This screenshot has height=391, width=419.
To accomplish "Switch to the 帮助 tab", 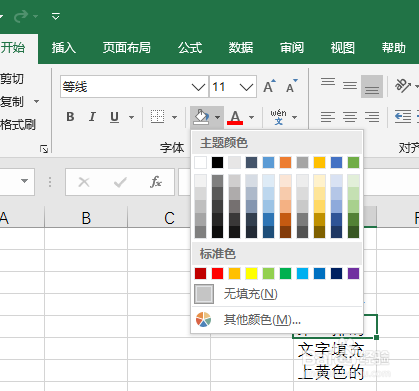I will tap(394, 48).
